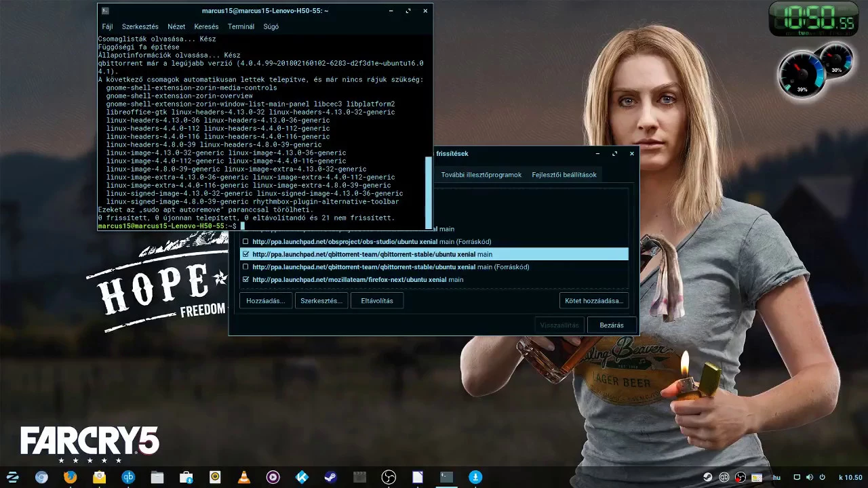The height and width of the screenshot is (488, 868).
Task: Open the hu keyboard layout indicator
Action: coord(777,477)
